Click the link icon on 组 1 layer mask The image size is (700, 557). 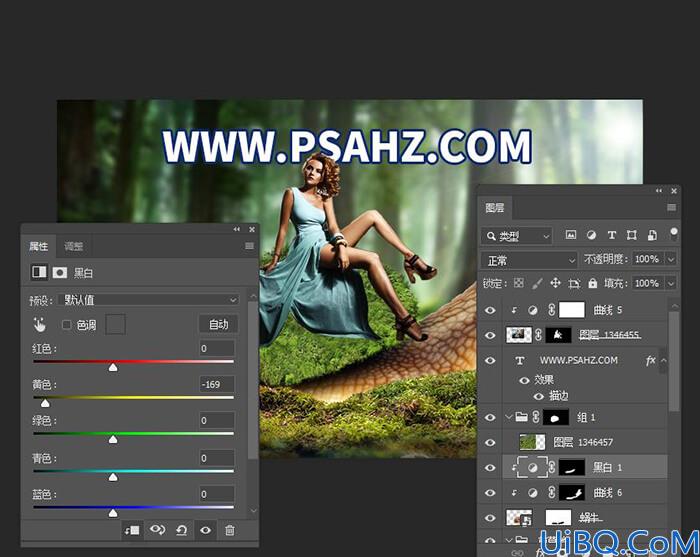[x=536, y=417]
